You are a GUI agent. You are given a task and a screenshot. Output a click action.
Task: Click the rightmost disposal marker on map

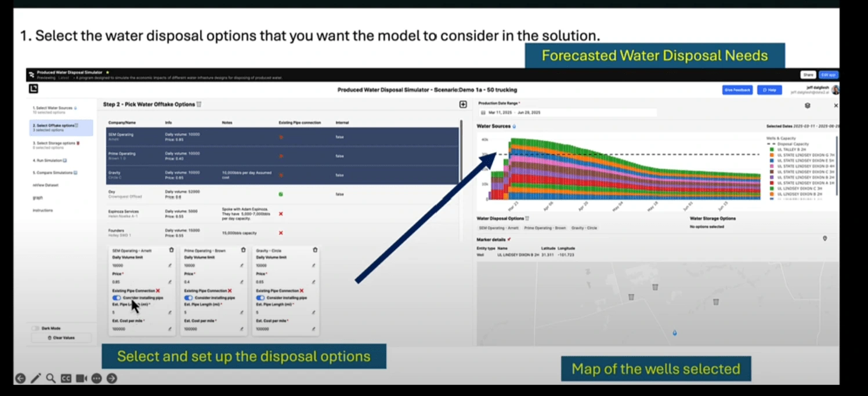tap(716, 302)
